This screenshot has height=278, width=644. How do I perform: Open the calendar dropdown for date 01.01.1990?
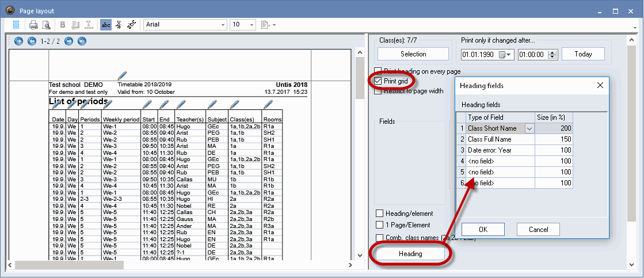pos(505,55)
